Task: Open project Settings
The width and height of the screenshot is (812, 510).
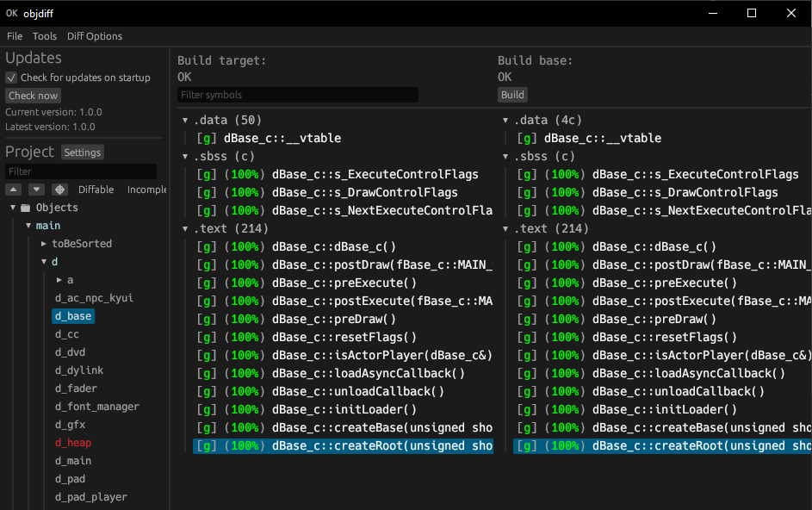Action: (x=83, y=152)
